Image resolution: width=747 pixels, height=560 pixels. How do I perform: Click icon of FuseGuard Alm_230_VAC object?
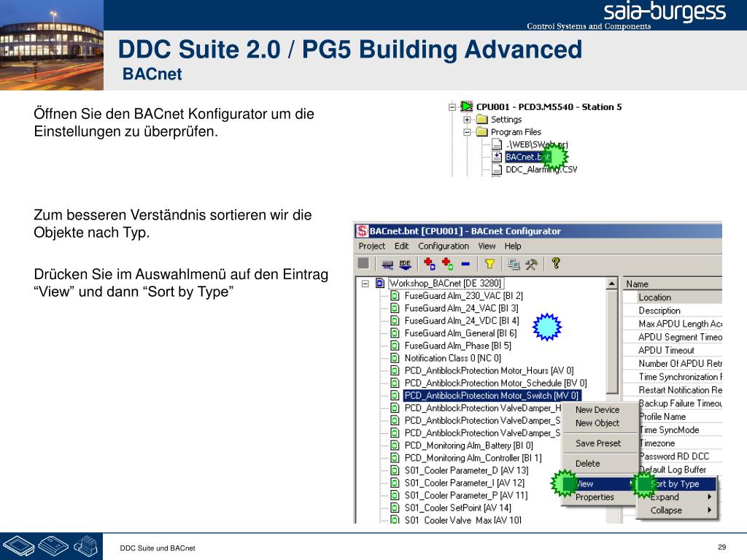point(395,296)
